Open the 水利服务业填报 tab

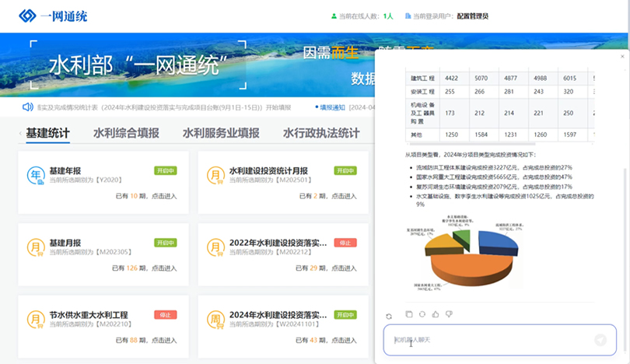[x=221, y=133]
